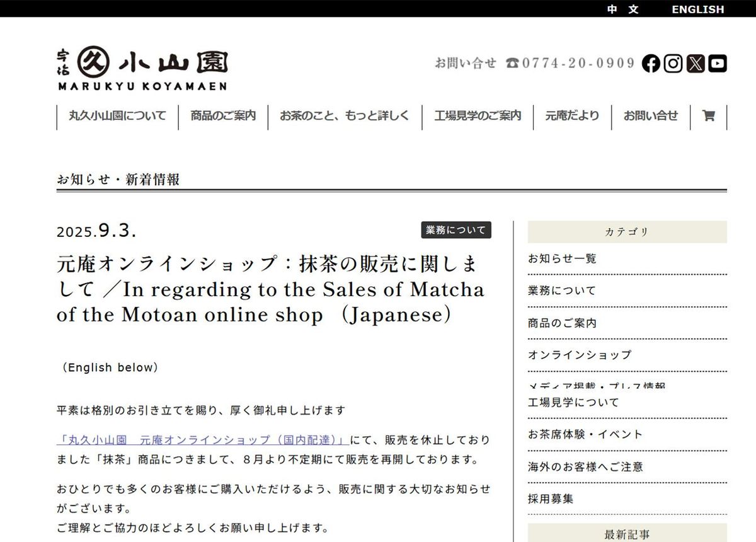Select お茶席体験・イベント sidebar category

click(585, 434)
